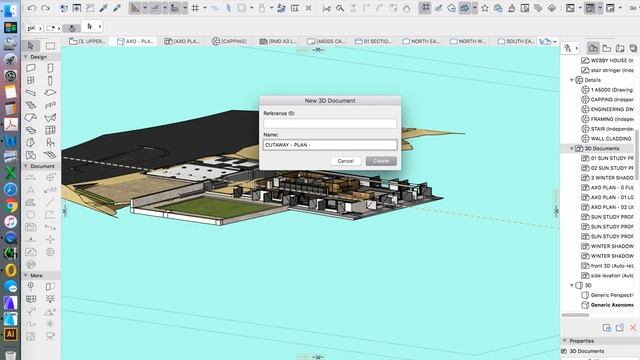This screenshot has width=640, height=360.
Task: Open Grid Snap dropdown arrow
Action: pyautogui.click(x=204, y=8)
